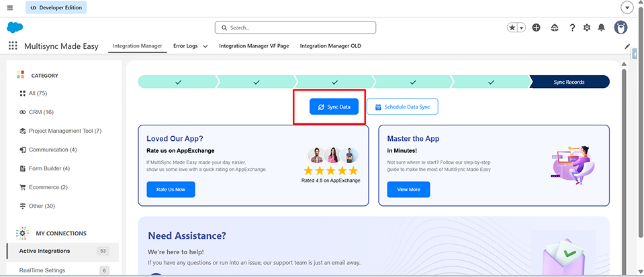Click the Other category icon

(x=23, y=206)
